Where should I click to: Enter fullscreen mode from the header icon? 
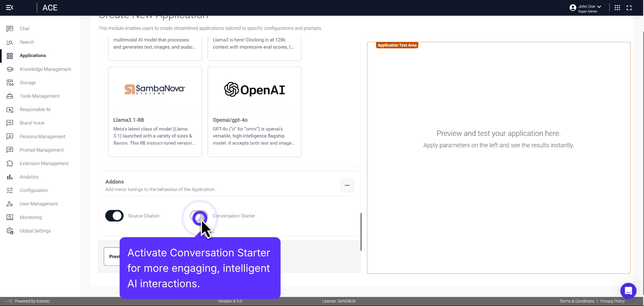630,7
